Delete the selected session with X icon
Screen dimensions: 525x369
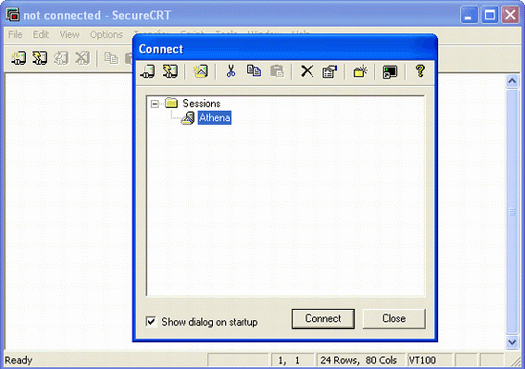pyautogui.click(x=307, y=71)
